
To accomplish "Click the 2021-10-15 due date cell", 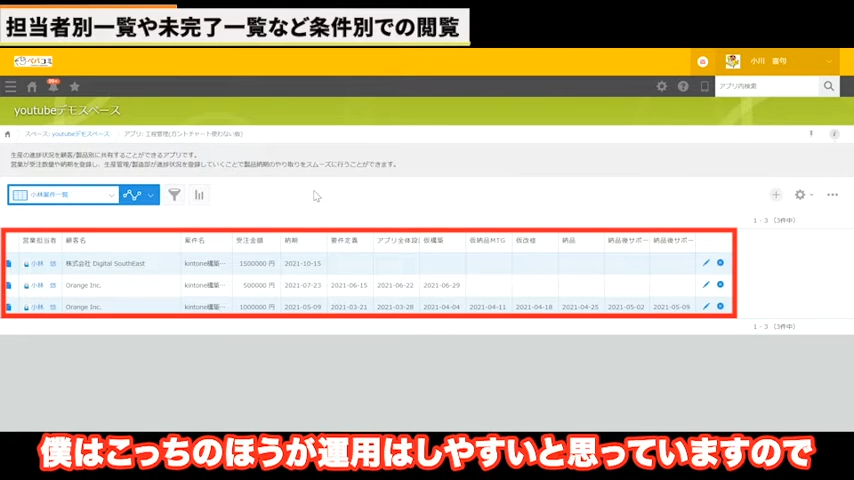I will click(x=303, y=264).
